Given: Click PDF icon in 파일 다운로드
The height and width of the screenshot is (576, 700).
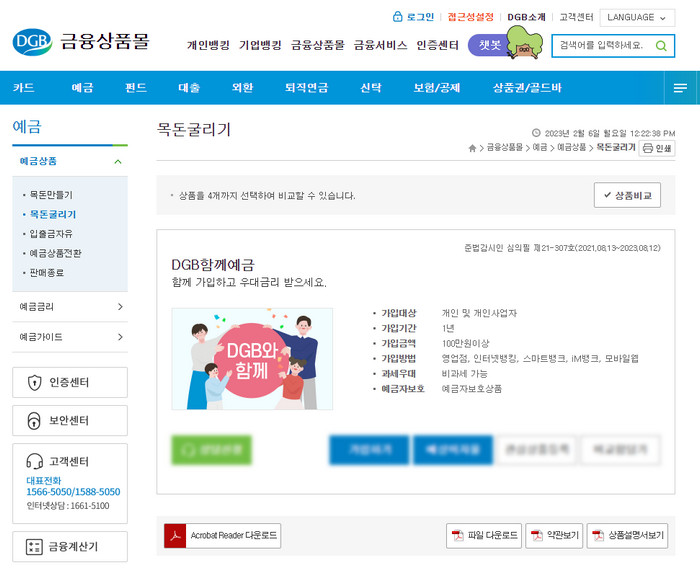Looking at the screenshot, I should click(458, 535).
